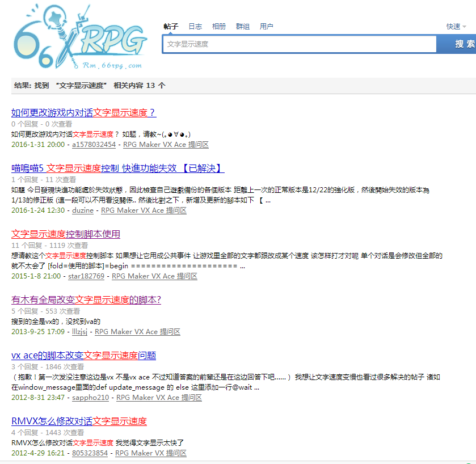The width and height of the screenshot is (476, 464).
Task: Open the forum link beside a1578032454
Action: click(166, 145)
